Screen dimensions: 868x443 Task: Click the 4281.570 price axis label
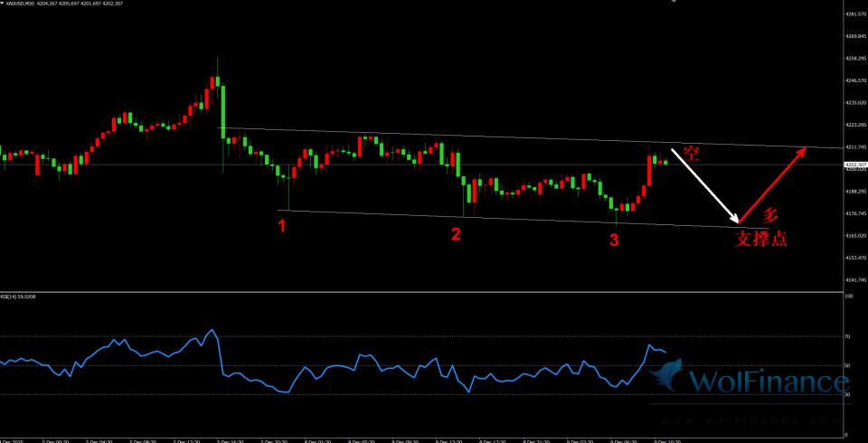(855, 14)
